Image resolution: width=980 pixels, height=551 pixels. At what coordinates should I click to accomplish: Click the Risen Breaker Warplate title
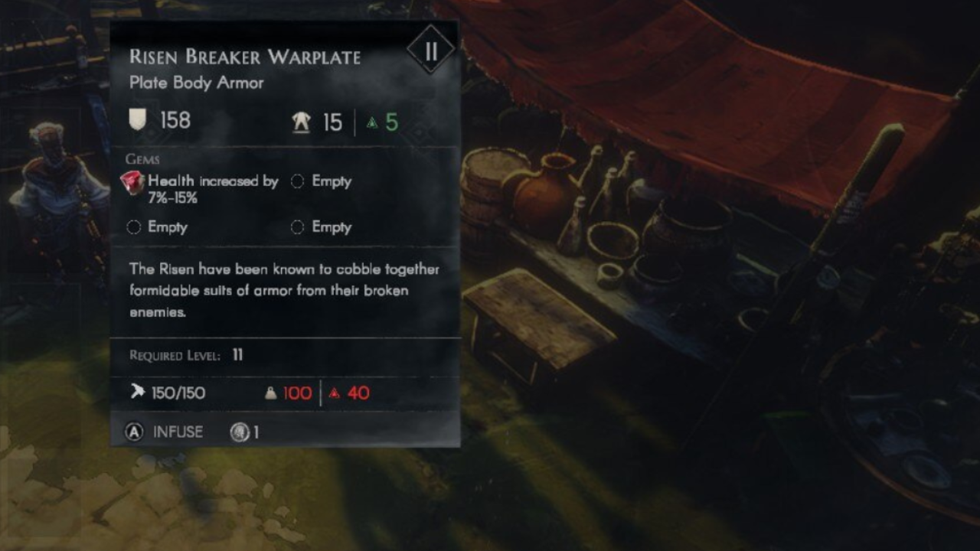click(x=245, y=57)
